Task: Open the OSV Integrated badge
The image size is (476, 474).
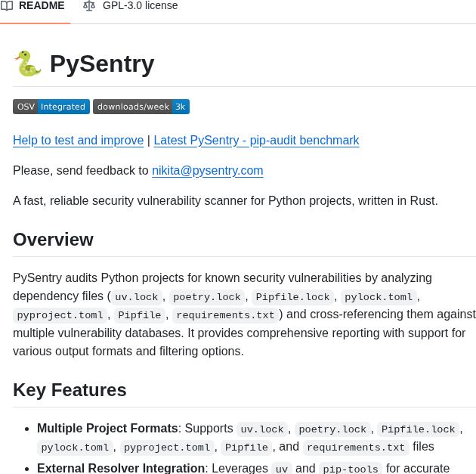Action: (51, 107)
